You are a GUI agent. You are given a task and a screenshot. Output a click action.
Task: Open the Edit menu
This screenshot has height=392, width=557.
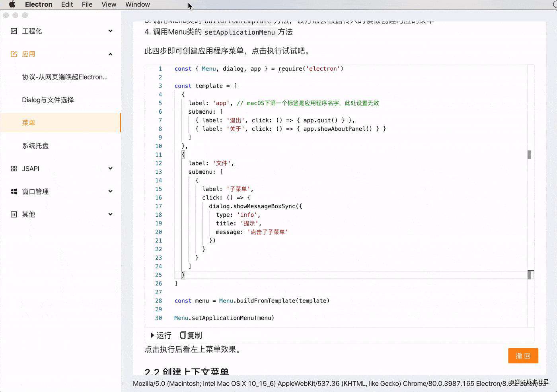[67, 4]
